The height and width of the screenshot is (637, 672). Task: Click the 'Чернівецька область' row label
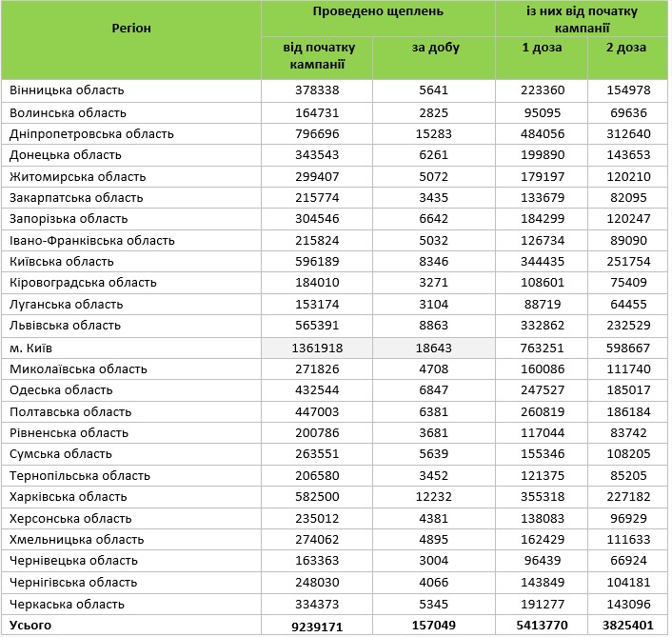point(73,561)
